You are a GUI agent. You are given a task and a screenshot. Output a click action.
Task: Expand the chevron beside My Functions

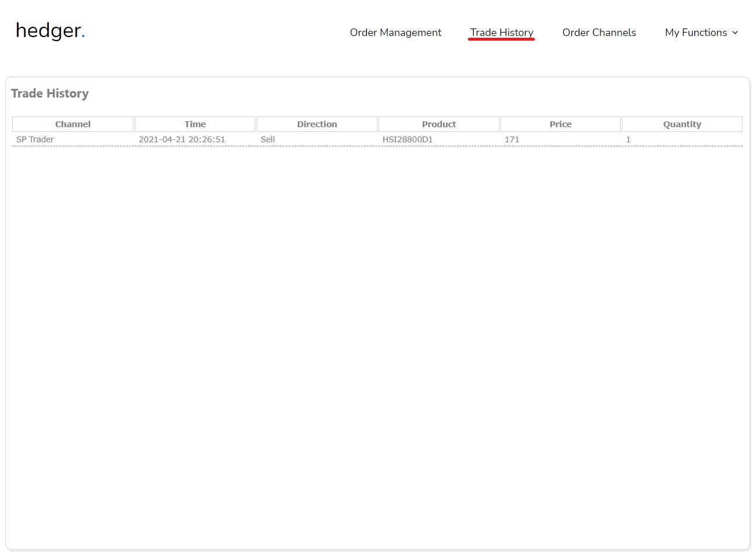click(735, 33)
